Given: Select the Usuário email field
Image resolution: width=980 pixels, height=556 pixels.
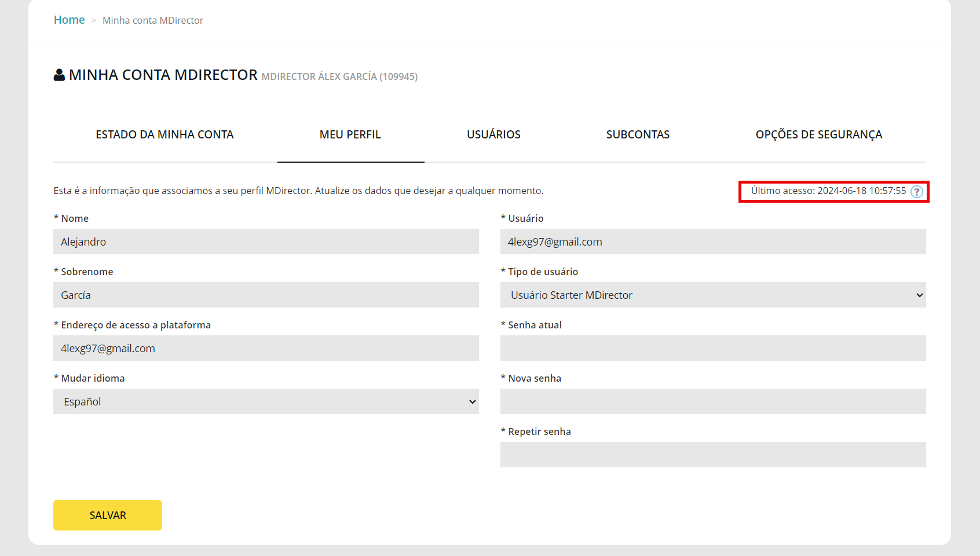Looking at the screenshot, I should point(712,242).
